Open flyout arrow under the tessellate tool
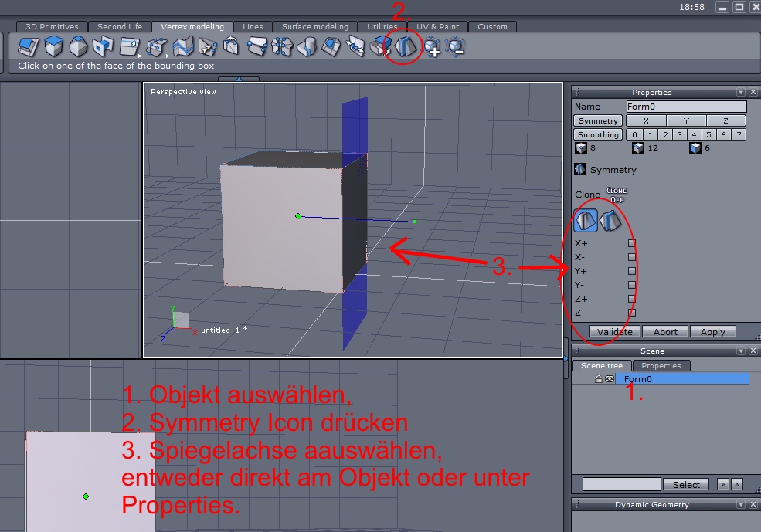761x532 pixels. point(168,56)
